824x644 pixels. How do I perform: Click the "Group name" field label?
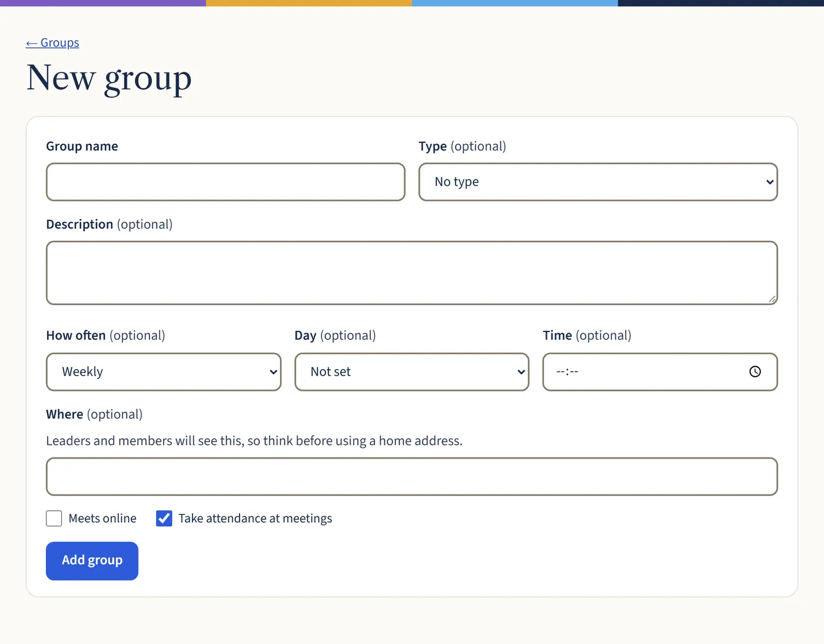point(82,146)
